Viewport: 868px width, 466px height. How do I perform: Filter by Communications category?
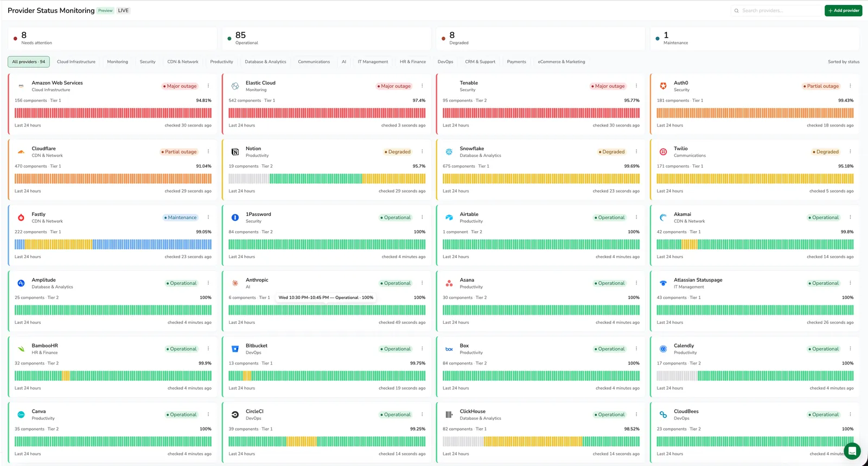coord(314,62)
